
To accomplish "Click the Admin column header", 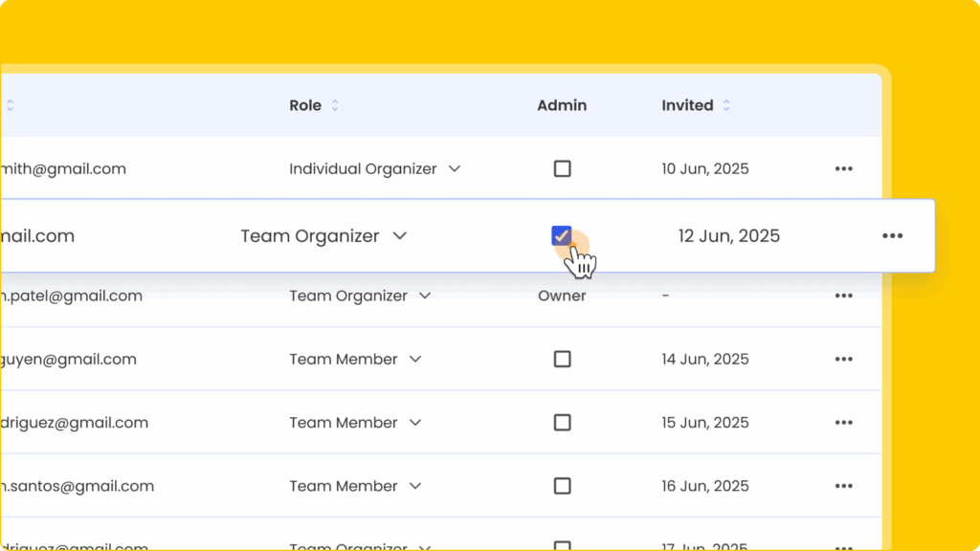I will pyautogui.click(x=562, y=105).
